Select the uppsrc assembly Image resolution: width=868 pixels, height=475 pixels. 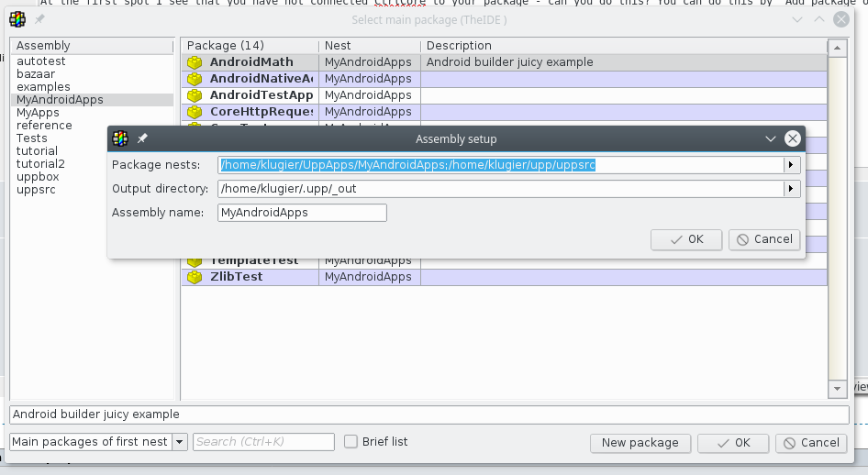click(37, 190)
